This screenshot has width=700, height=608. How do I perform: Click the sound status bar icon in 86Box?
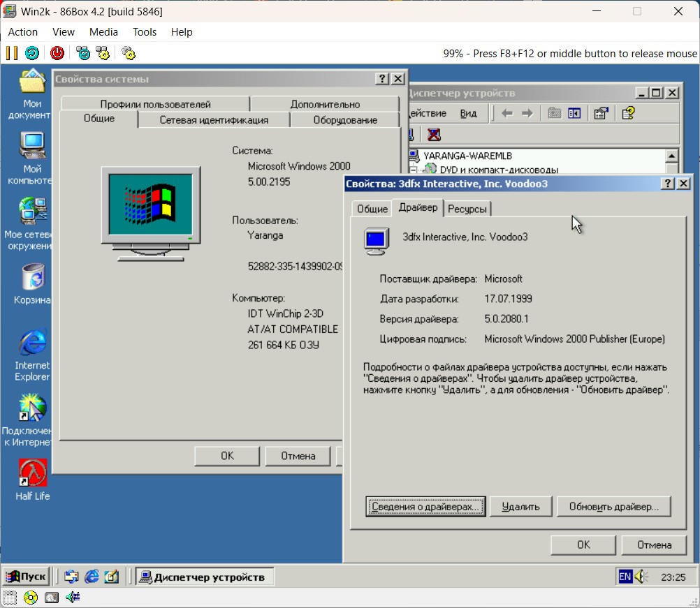(73, 597)
